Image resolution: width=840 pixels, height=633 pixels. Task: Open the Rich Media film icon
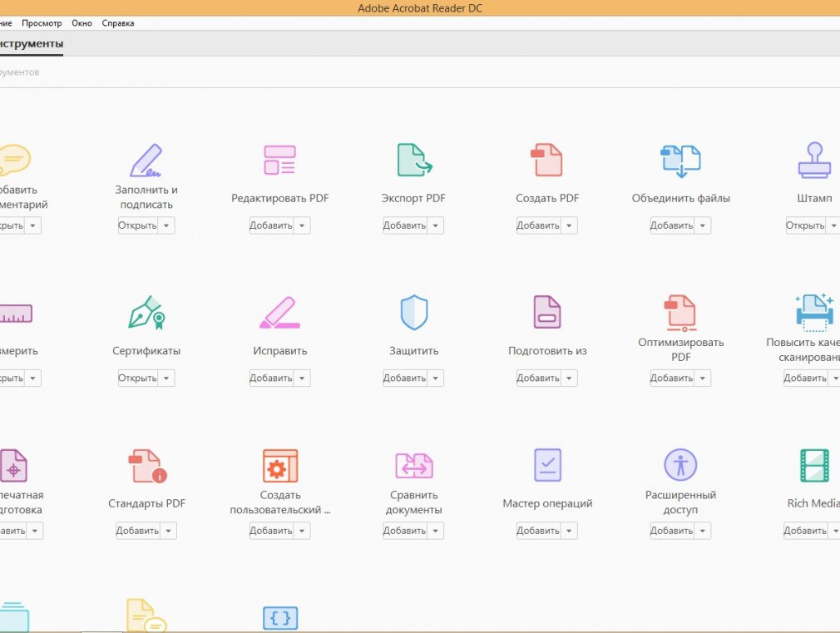point(814,466)
